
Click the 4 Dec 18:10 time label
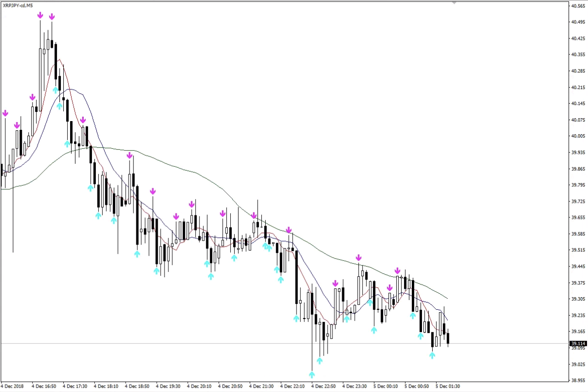click(106, 387)
